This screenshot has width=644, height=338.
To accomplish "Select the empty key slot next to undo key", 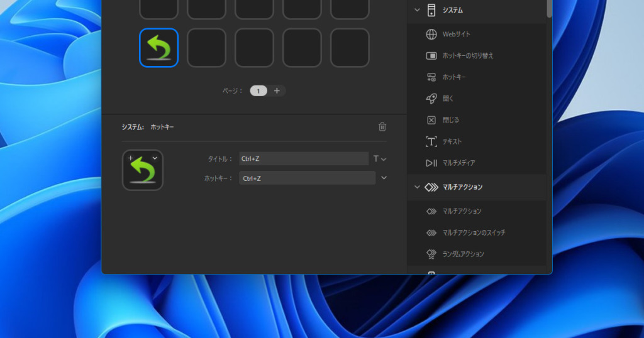I will click(x=206, y=48).
